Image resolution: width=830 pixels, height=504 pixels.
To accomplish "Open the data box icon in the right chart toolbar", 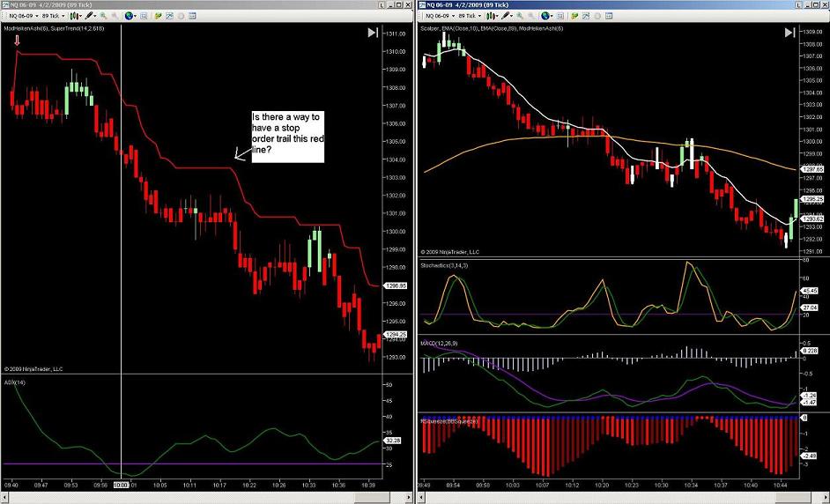I will pos(560,16).
